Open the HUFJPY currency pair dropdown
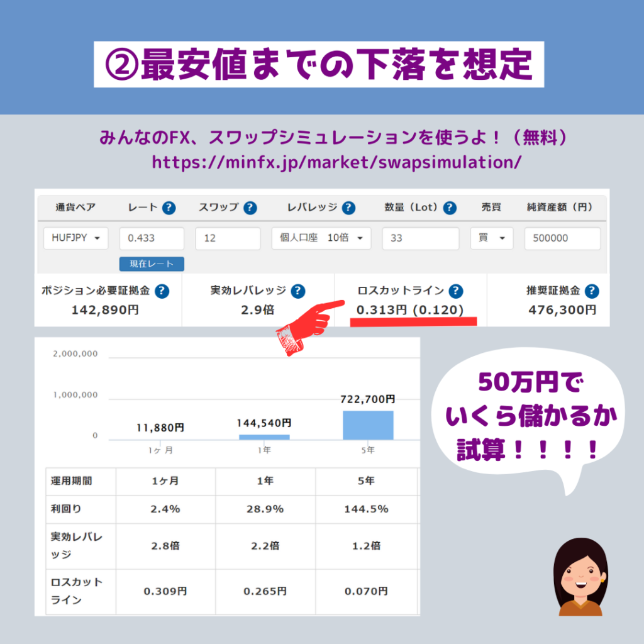Viewport: 644px width, 644px height. click(x=75, y=238)
